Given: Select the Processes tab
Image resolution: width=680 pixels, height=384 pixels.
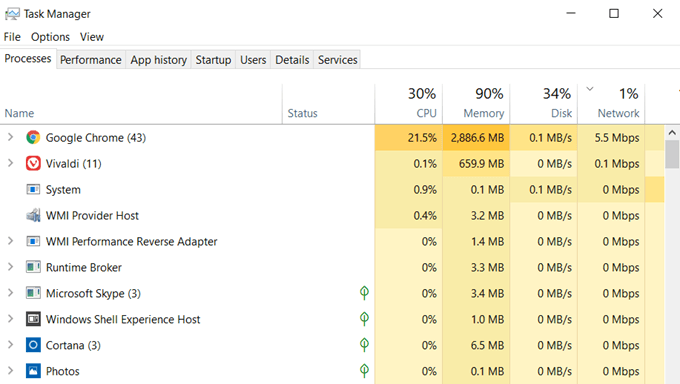Looking at the screenshot, I should click(28, 59).
